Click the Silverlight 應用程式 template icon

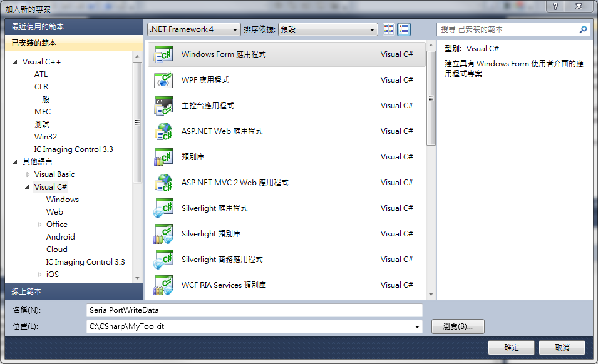click(163, 208)
